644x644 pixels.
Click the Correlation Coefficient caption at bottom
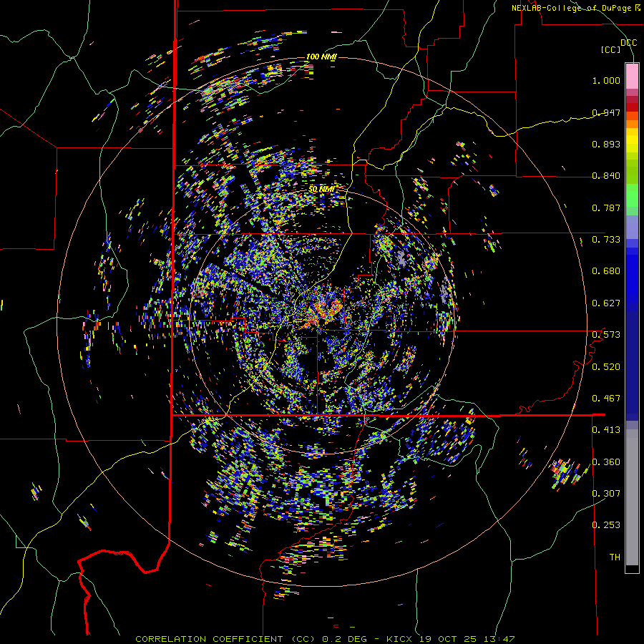click(325, 639)
